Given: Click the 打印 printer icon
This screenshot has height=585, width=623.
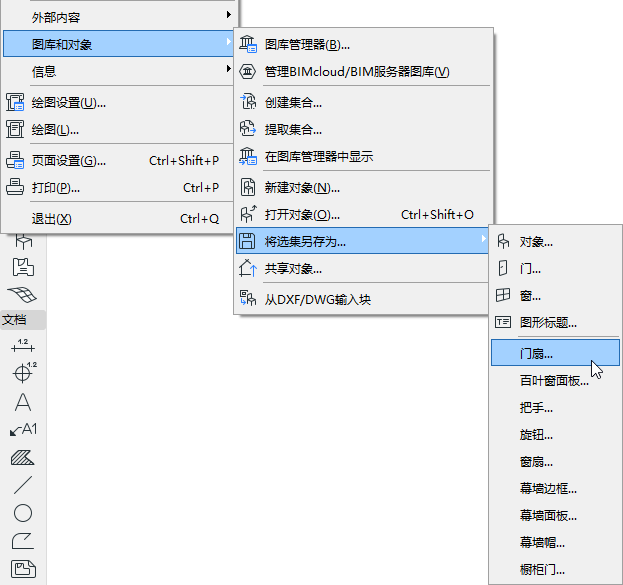Looking at the screenshot, I should point(15,187).
